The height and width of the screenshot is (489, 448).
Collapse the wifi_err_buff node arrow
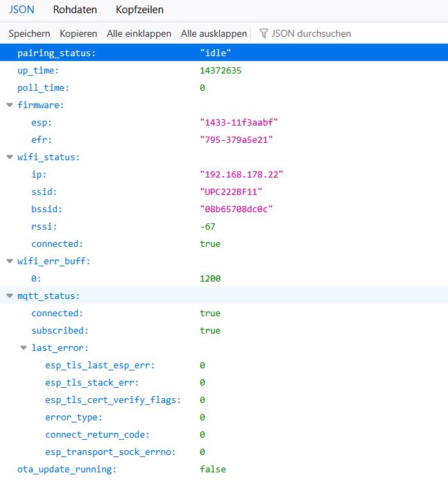pos(10,261)
